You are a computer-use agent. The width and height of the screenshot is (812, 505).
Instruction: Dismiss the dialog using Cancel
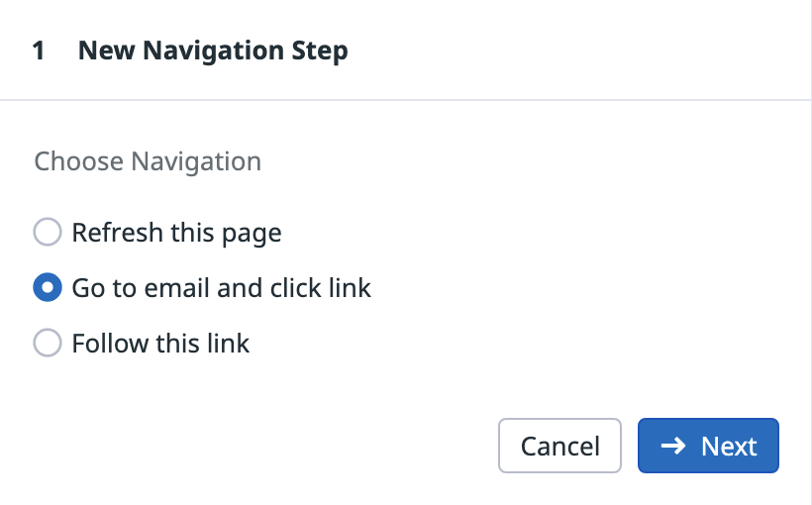[559, 447]
